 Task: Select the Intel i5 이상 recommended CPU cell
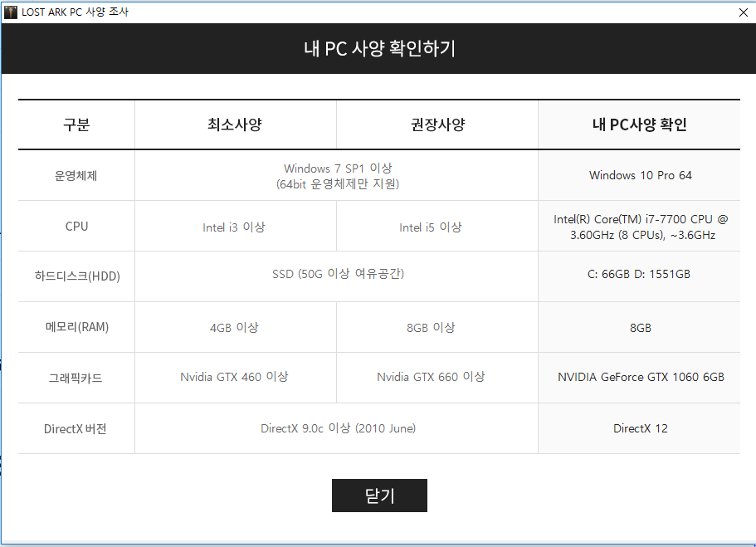tap(430, 227)
